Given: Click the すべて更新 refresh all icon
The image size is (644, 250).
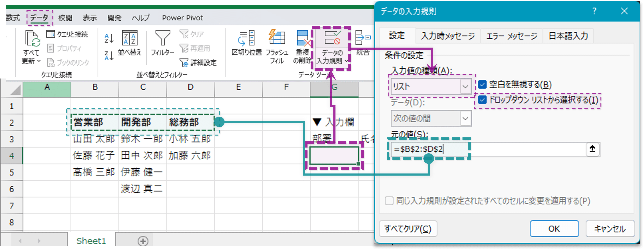Looking at the screenshot, I should click(x=32, y=39).
